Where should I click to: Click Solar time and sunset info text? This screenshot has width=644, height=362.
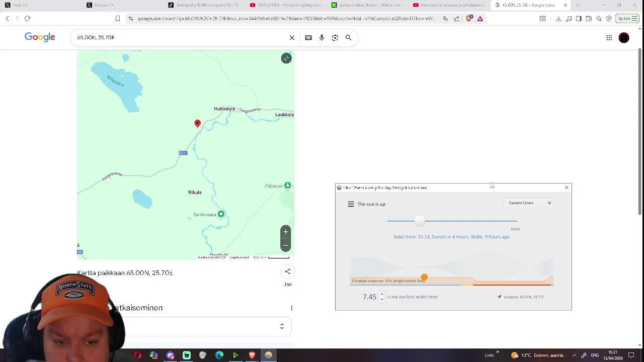tap(451, 236)
